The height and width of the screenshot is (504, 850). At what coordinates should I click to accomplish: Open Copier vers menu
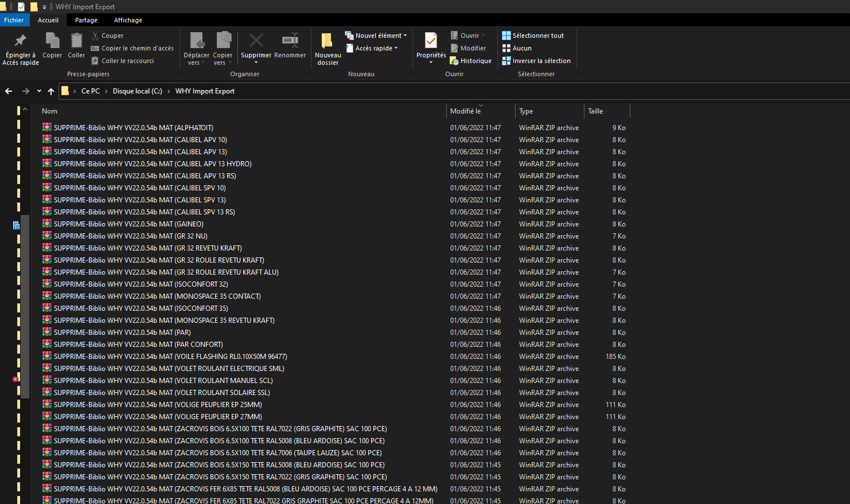click(x=223, y=49)
